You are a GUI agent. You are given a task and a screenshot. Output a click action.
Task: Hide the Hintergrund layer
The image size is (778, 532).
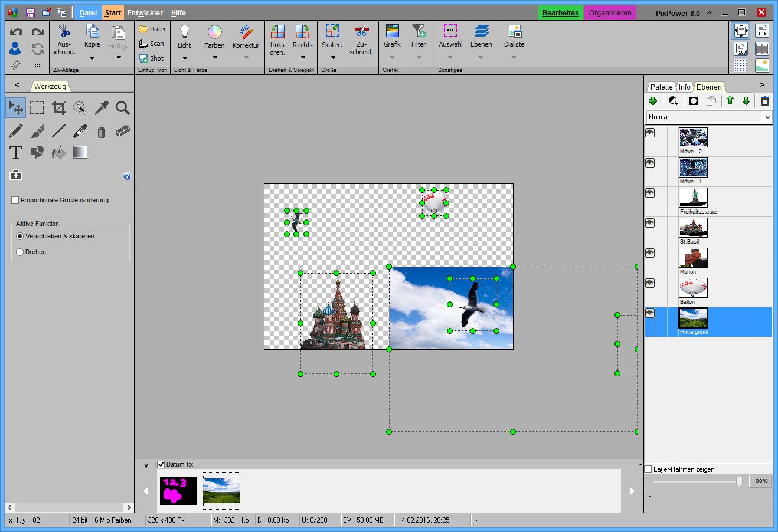tap(650, 313)
